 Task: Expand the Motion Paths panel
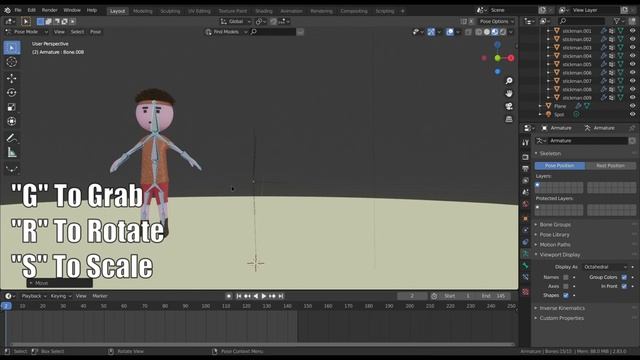[555, 244]
